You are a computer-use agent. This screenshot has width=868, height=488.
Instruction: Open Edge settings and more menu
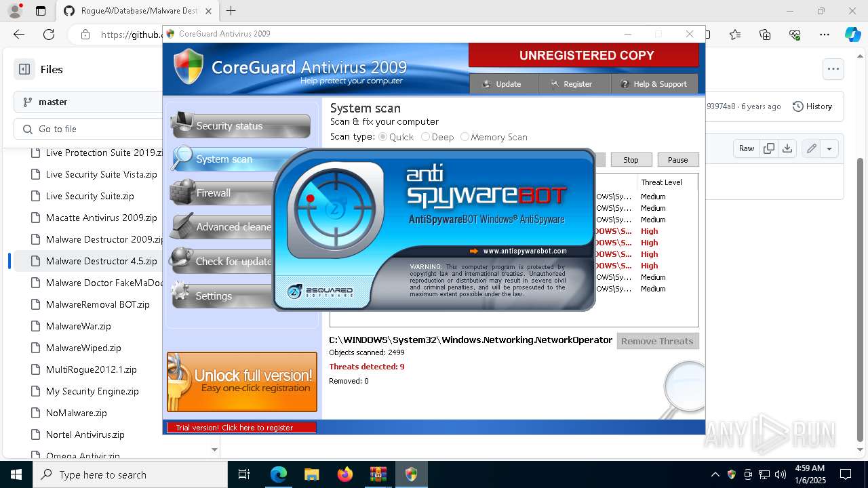[x=824, y=35]
